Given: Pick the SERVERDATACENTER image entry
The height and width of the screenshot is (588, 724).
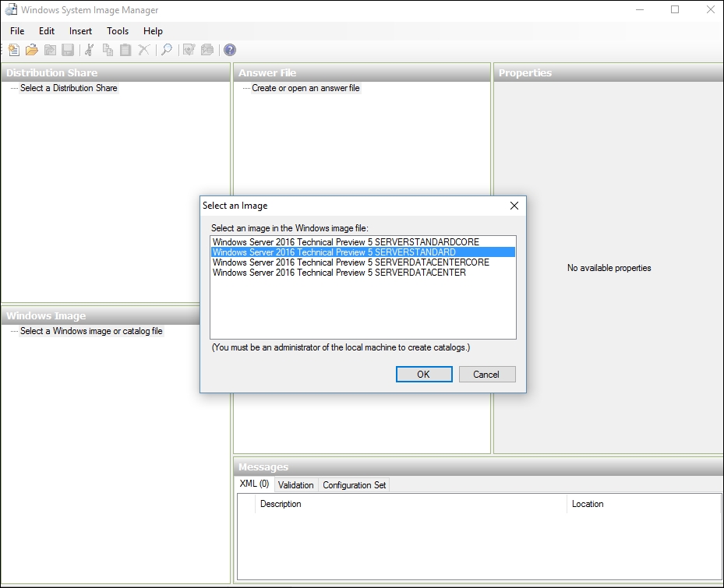Looking at the screenshot, I should click(339, 273).
